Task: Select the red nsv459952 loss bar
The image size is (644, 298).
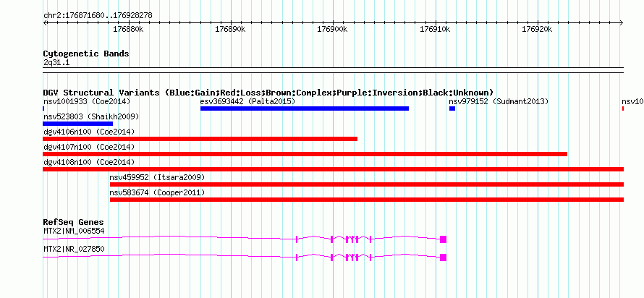Action: 367,184
